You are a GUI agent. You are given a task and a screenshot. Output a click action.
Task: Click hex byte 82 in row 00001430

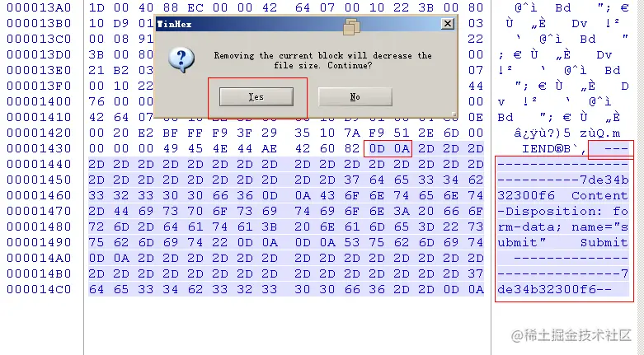coord(352,148)
